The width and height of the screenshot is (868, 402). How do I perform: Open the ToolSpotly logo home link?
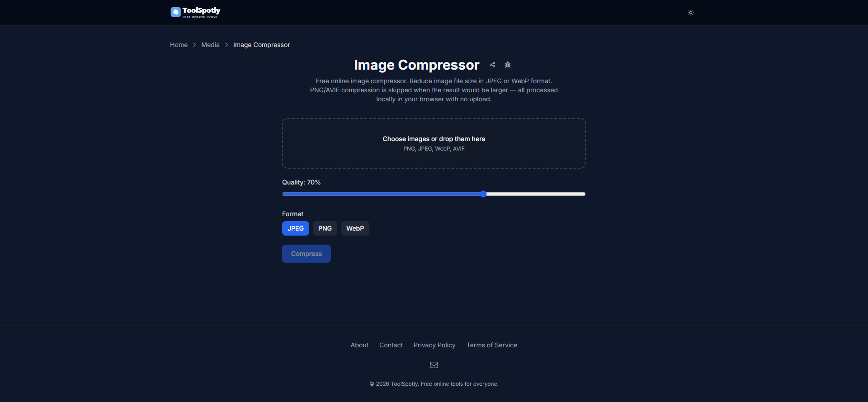[x=195, y=12]
